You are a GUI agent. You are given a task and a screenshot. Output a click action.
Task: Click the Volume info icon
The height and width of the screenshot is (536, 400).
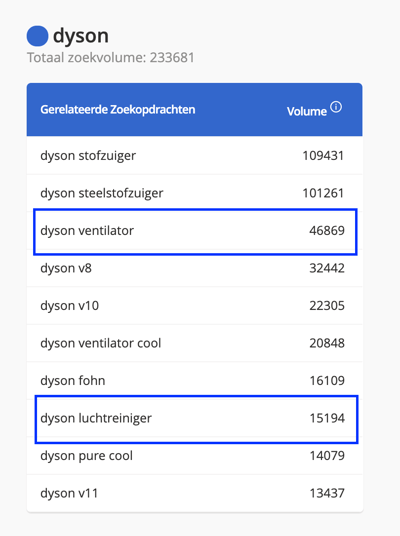pos(336,107)
